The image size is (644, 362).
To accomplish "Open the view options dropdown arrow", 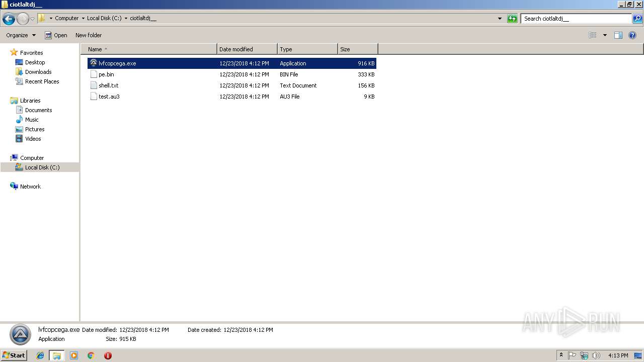I will [605, 35].
